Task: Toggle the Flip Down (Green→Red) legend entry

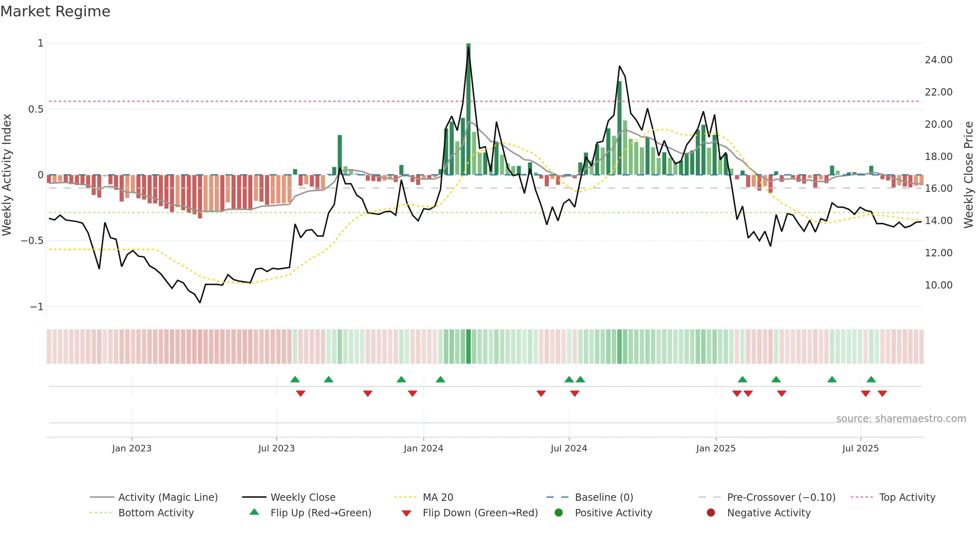Action: coord(470,513)
